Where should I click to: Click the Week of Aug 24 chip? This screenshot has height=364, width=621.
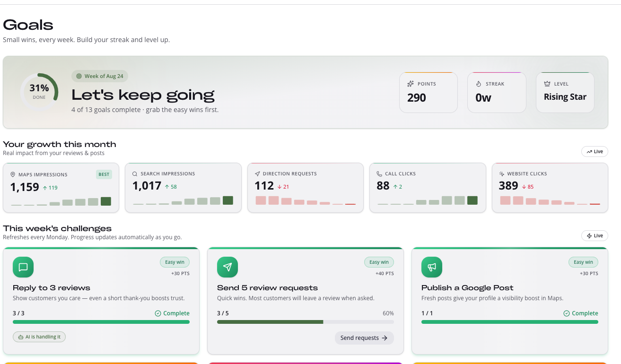click(x=100, y=76)
